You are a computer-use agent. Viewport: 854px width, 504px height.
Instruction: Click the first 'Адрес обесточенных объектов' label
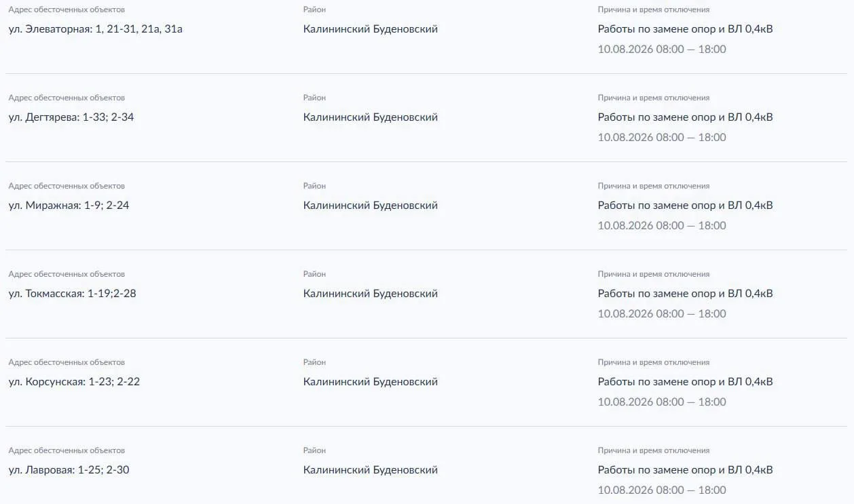pos(67,9)
